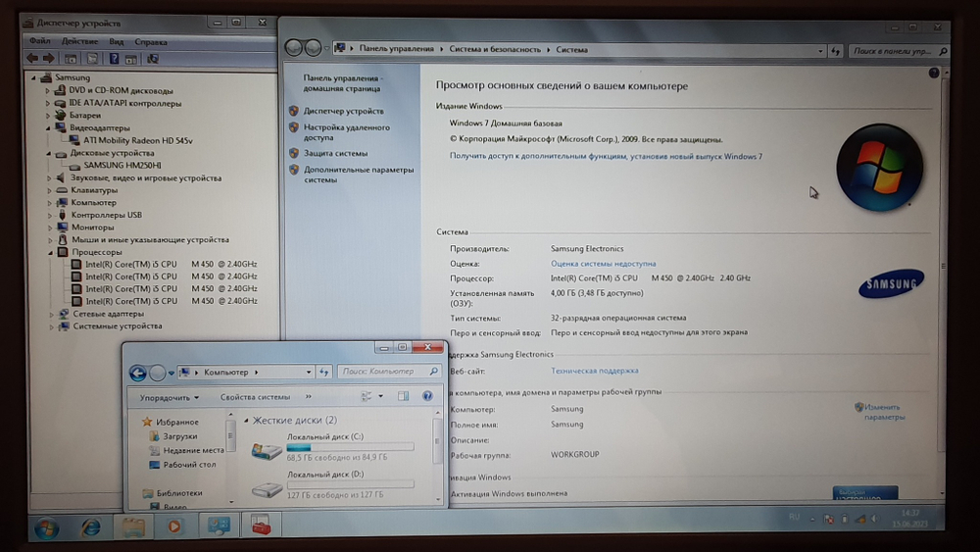Collapse the Процессоры node
This screenshot has width=980, height=552.
pyautogui.click(x=51, y=253)
